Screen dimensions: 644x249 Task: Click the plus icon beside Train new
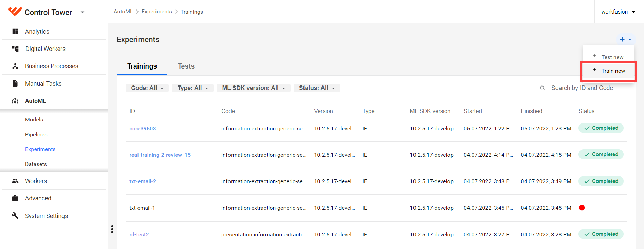[x=594, y=70]
